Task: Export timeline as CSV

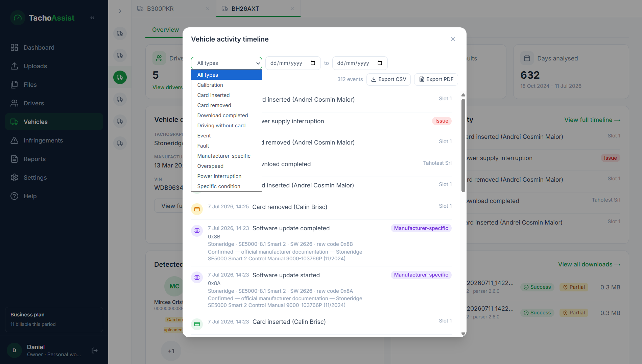Action: [x=389, y=79]
